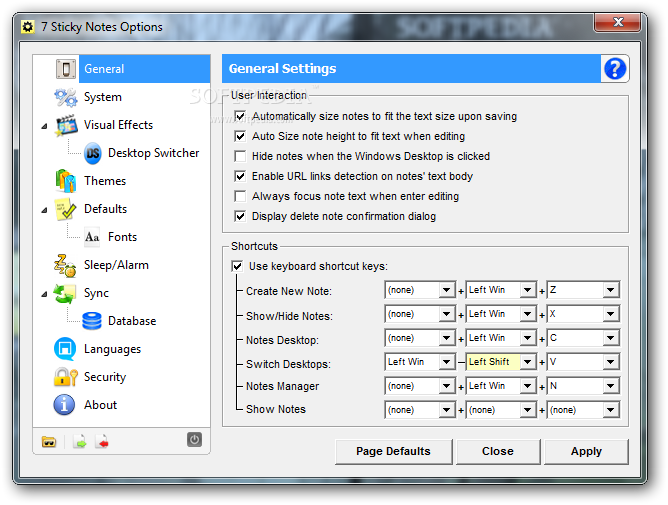This screenshot has width=668, height=505.
Task: Apply the settings with Apply button
Action: tap(586, 451)
